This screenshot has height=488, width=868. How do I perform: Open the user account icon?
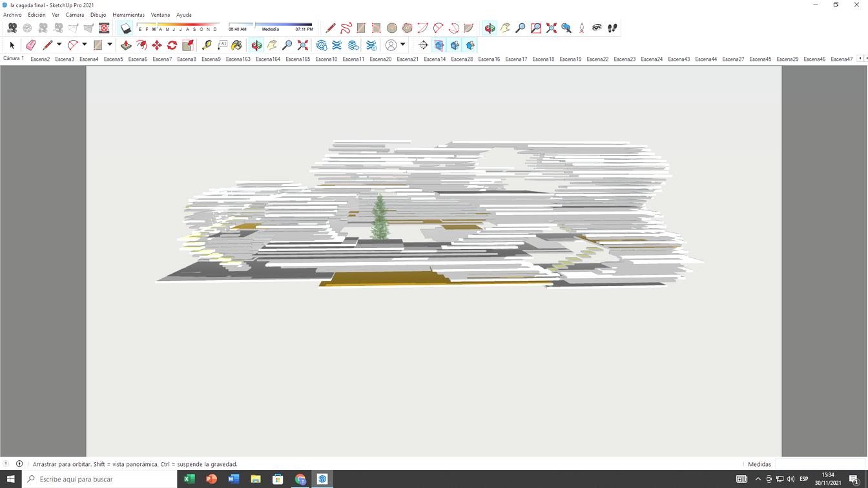(391, 45)
